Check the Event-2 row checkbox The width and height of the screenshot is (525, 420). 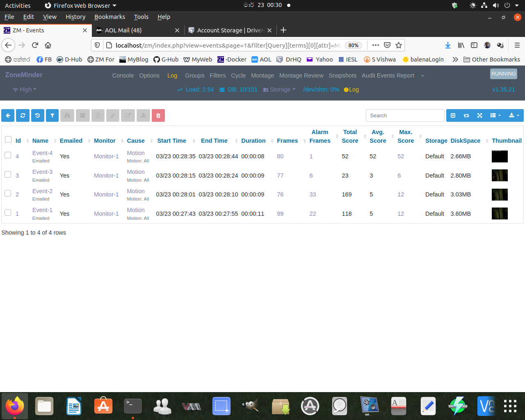[8, 193]
